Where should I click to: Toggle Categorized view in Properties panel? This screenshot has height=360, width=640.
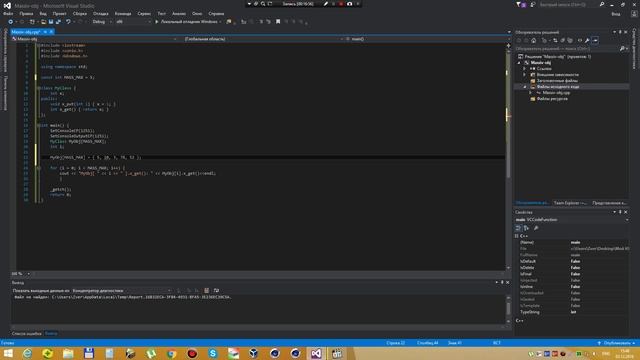[x=518, y=228]
